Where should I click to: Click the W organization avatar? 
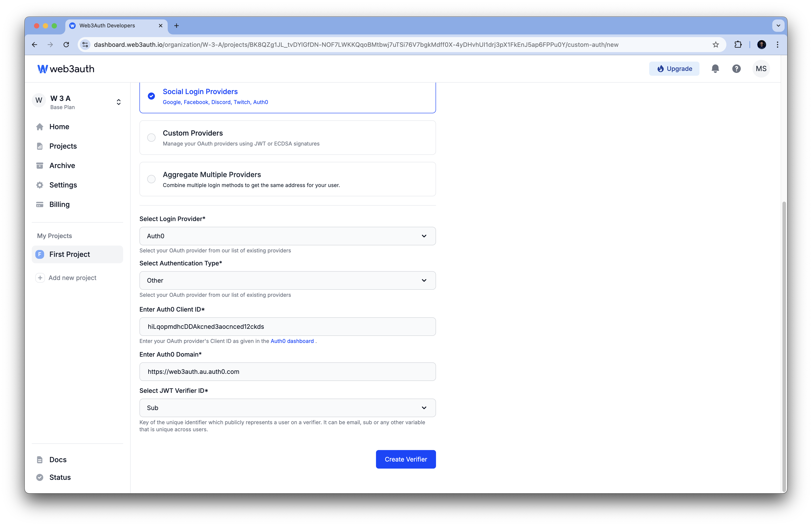click(x=39, y=100)
